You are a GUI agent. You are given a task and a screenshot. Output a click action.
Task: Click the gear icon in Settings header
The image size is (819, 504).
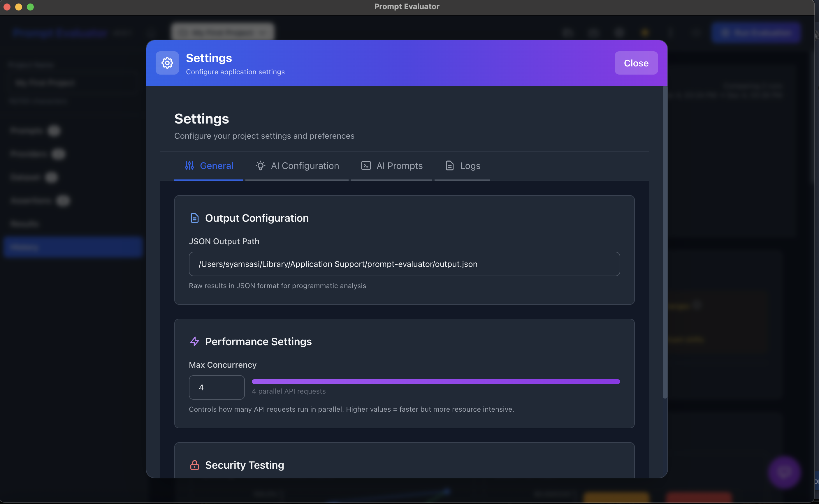click(x=167, y=63)
